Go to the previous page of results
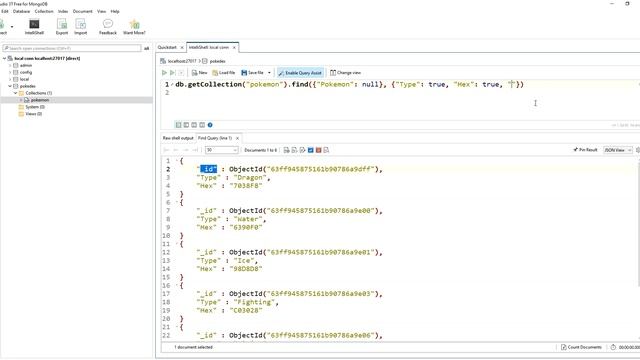This screenshot has width=640, height=360. click(176, 150)
